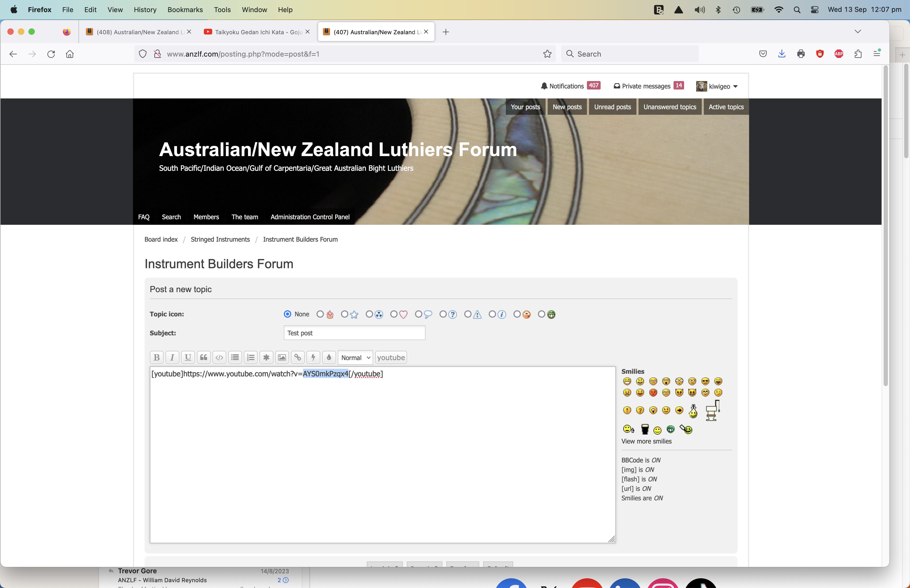Select the speech bubble topic icon radio
Screen dimensions: 910x588
pos(418,314)
